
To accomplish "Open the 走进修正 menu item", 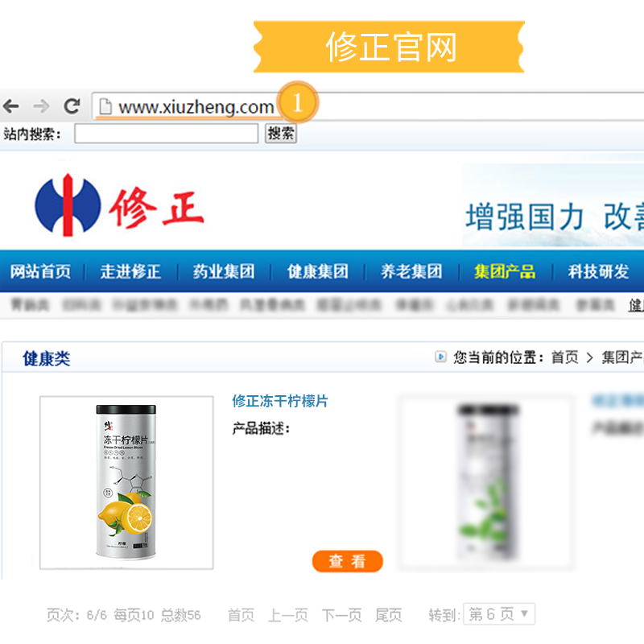I will pos(130,271).
